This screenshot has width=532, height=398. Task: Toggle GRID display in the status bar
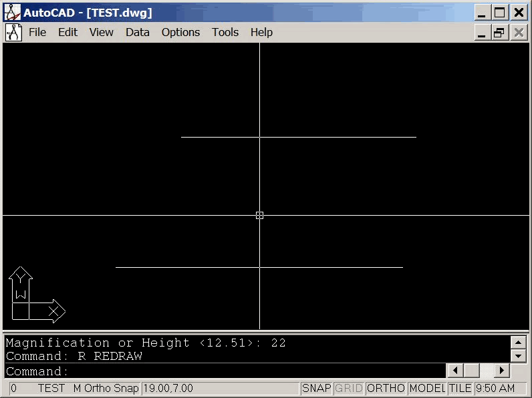348,388
